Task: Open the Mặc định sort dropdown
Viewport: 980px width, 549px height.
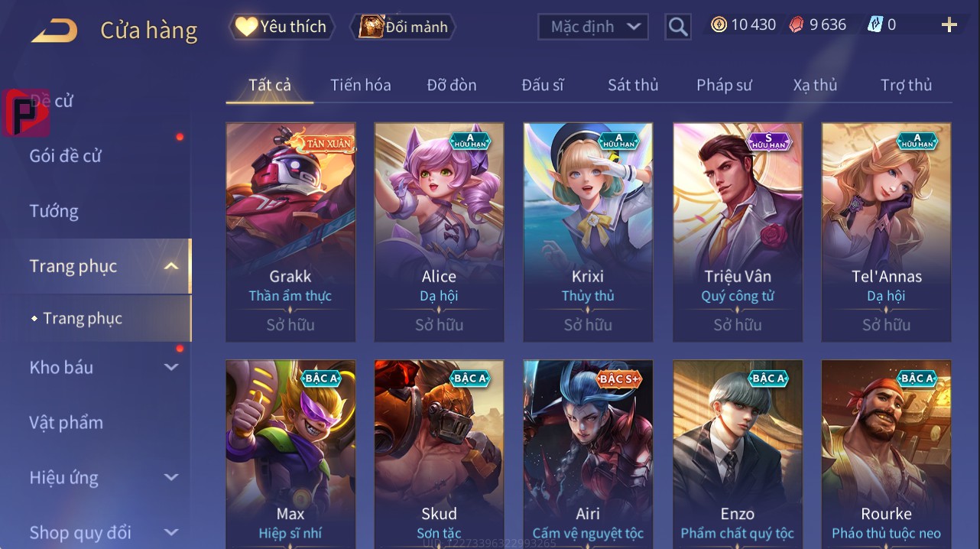Action: point(593,27)
